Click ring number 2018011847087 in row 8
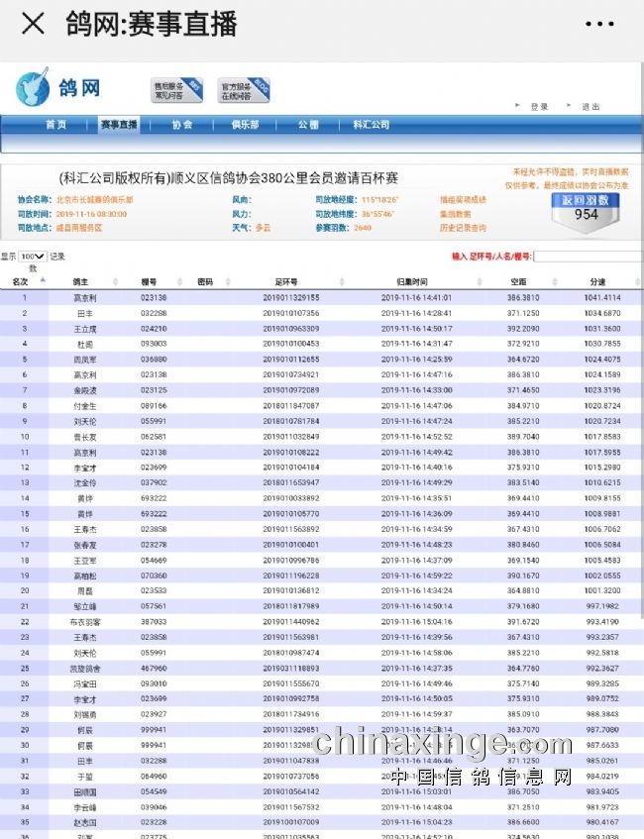 click(x=290, y=405)
